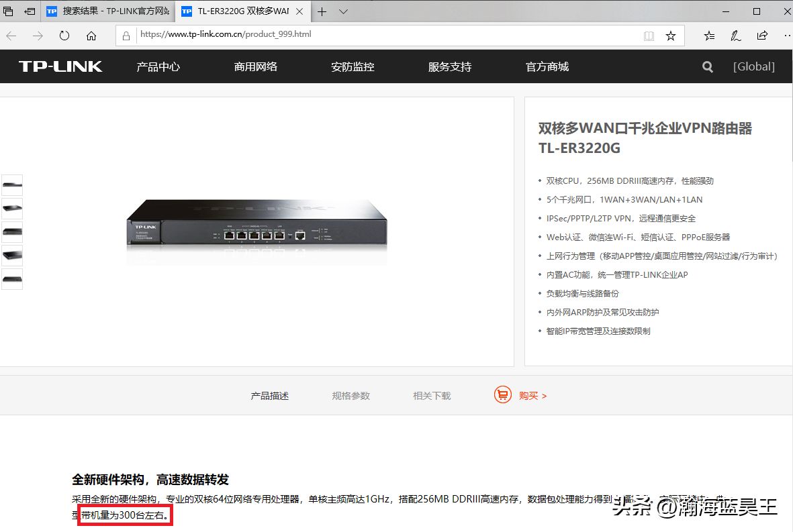Add this page to favorites
Viewport: 793px width, 532px height.
tap(671, 36)
